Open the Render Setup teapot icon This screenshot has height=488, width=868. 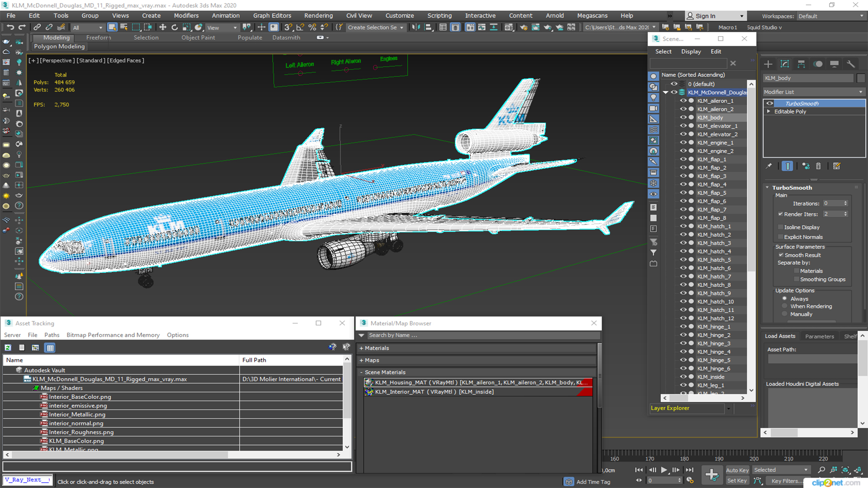coord(524,27)
